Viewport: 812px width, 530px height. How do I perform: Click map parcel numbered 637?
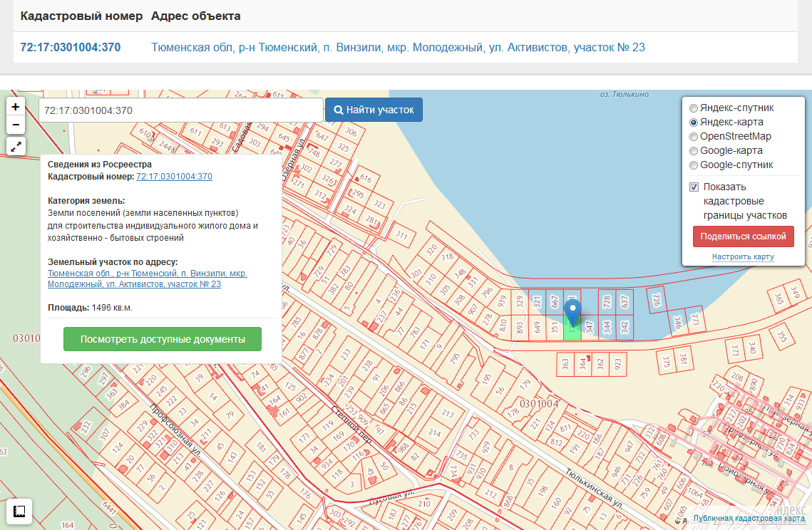point(625,301)
